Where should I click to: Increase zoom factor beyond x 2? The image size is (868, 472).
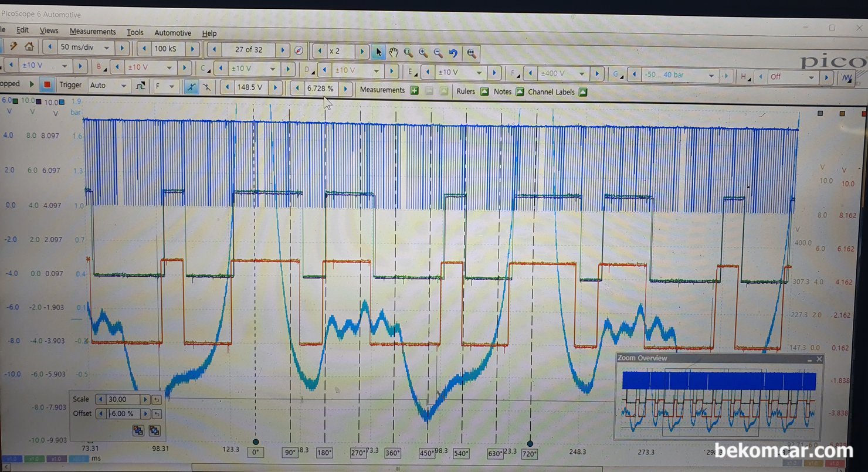point(362,52)
